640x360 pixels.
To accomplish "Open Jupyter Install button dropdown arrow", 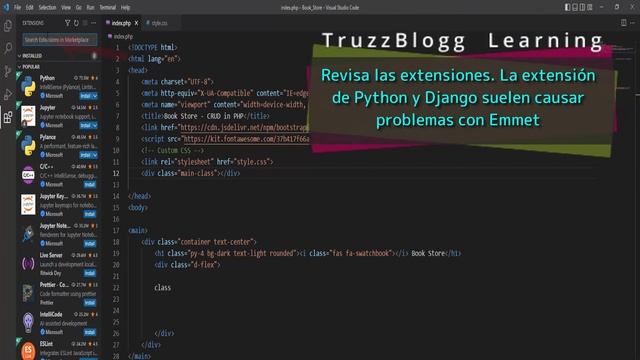I will click(x=95, y=125).
